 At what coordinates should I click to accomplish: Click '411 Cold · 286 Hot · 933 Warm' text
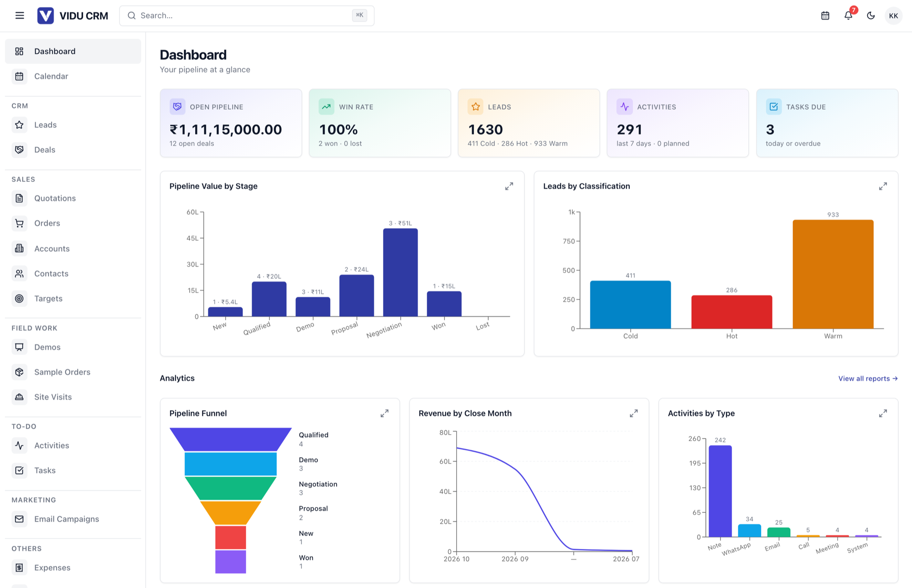pos(518,144)
